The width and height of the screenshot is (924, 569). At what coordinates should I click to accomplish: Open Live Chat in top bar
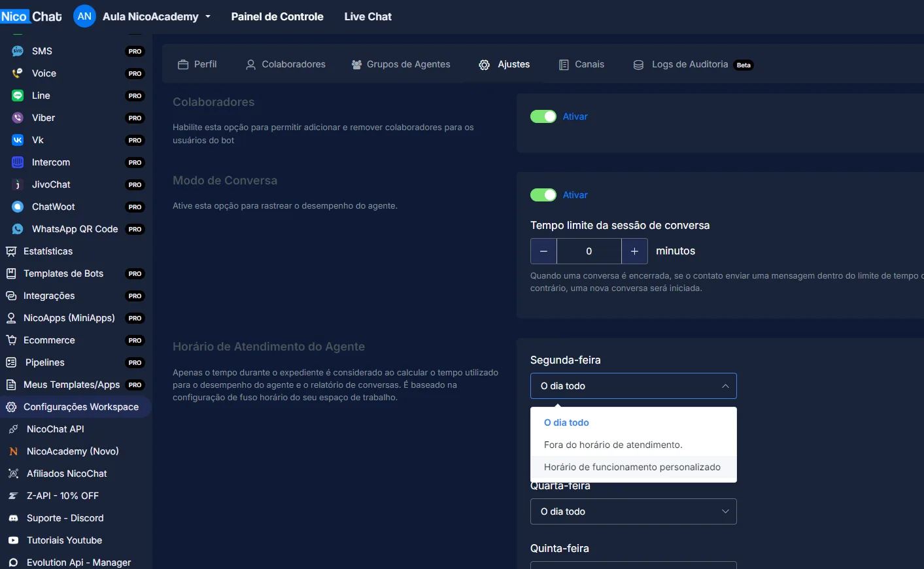(x=368, y=16)
